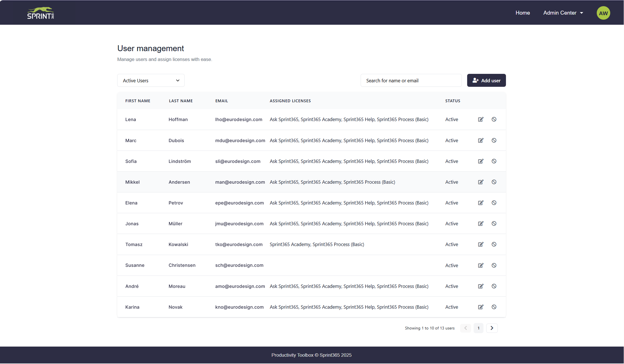Deactivate user Karina Novak
Image resolution: width=624 pixels, height=364 pixels.
tap(494, 307)
